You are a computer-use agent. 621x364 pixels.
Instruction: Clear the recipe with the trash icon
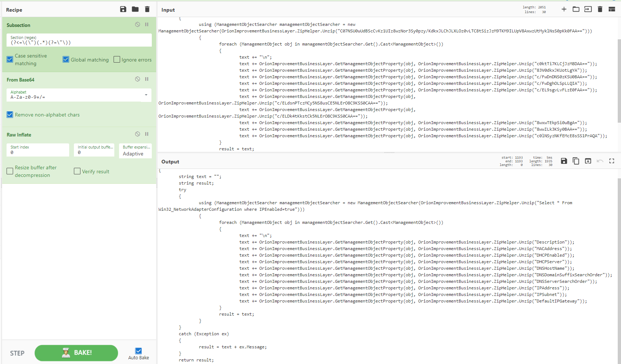(147, 9)
